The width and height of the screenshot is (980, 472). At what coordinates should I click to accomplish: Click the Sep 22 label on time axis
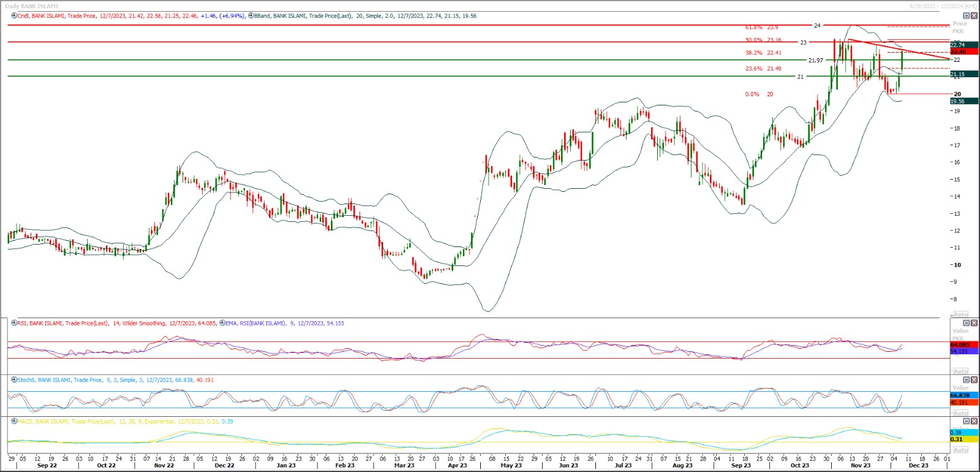tap(47, 465)
